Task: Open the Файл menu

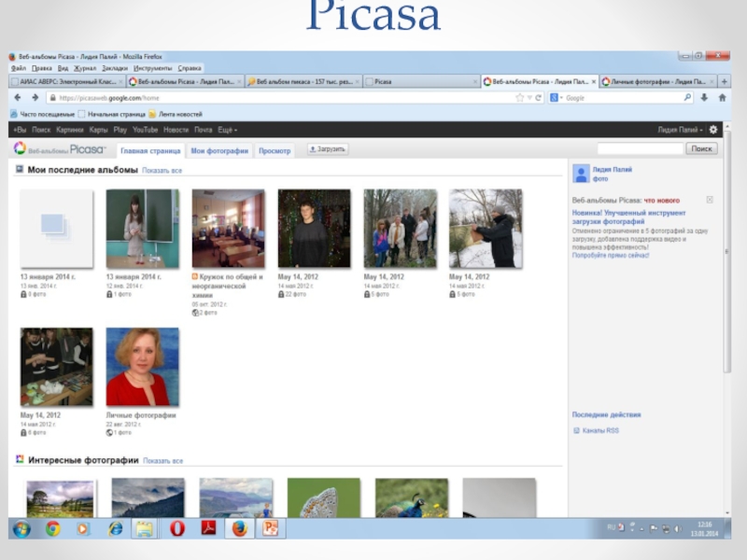Action: point(19,68)
